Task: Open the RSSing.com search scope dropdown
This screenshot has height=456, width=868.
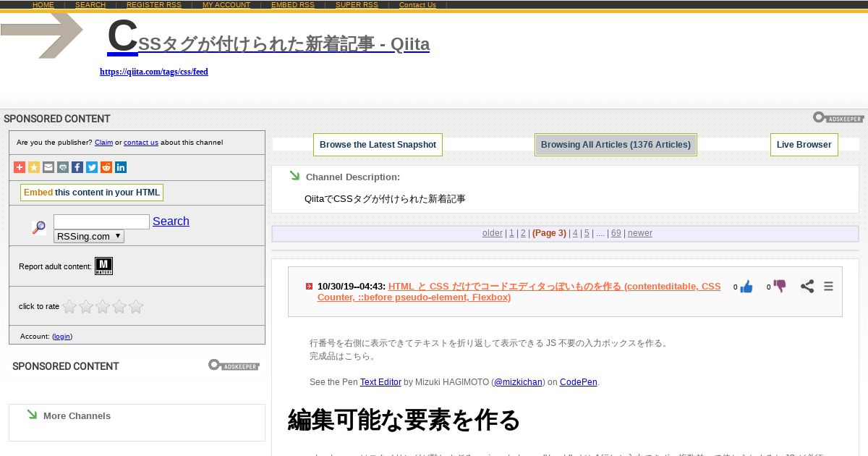Action: [x=89, y=236]
